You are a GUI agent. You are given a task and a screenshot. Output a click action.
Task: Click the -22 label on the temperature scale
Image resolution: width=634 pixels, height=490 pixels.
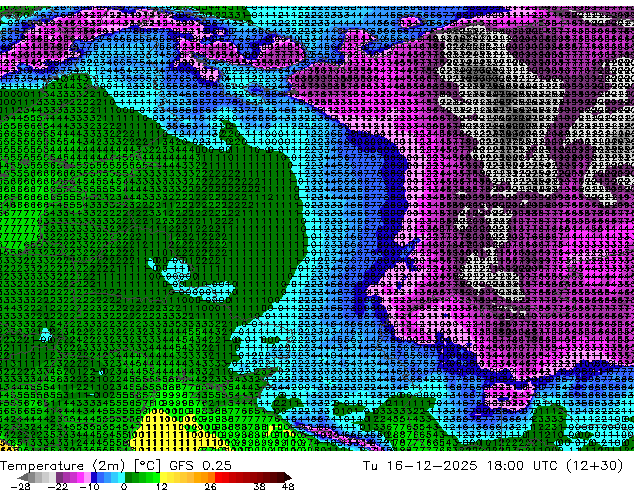coord(57,486)
